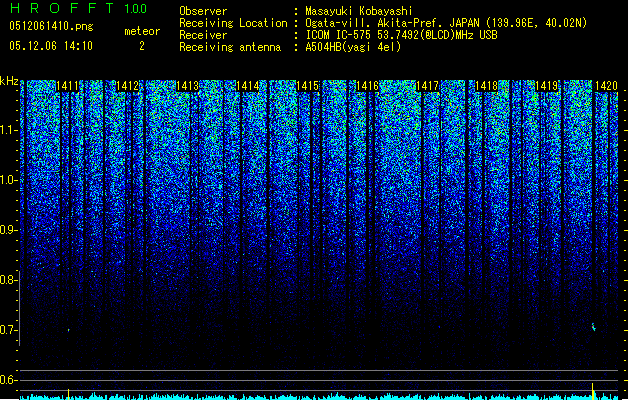Screen dimensions: 629x400
Task: Click the 1420 time marker
Action: [606, 86]
